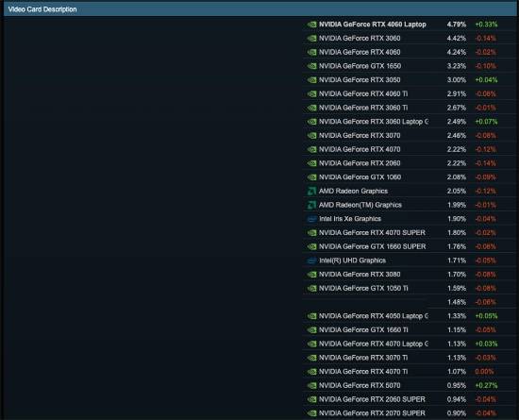Click the +0.05% change value
Viewport: 519px width, 420px height.
486,316
